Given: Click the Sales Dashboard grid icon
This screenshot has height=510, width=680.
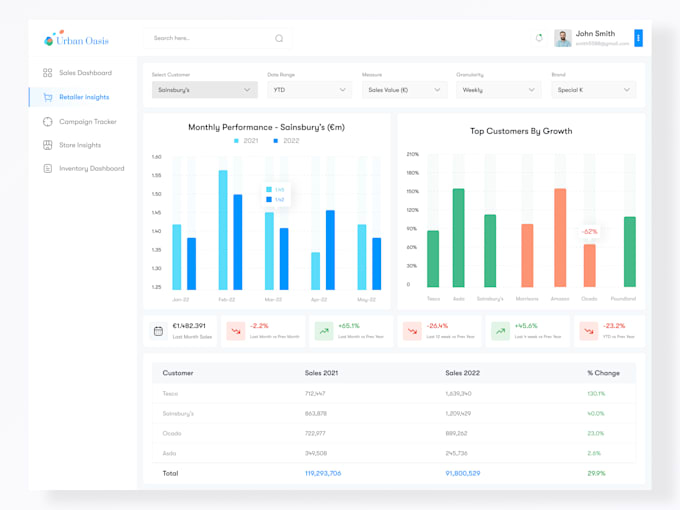Looking at the screenshot, I should pos(48,73).
